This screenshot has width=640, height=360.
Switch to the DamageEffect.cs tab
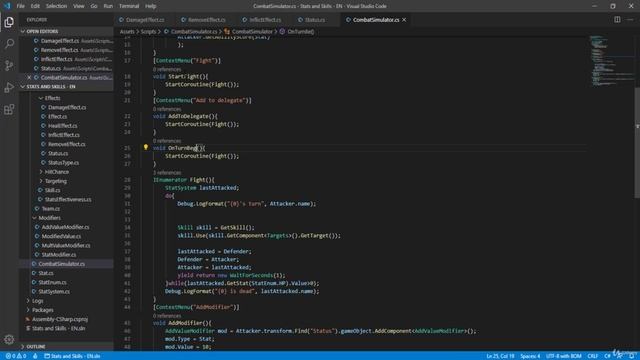point(144,20)
